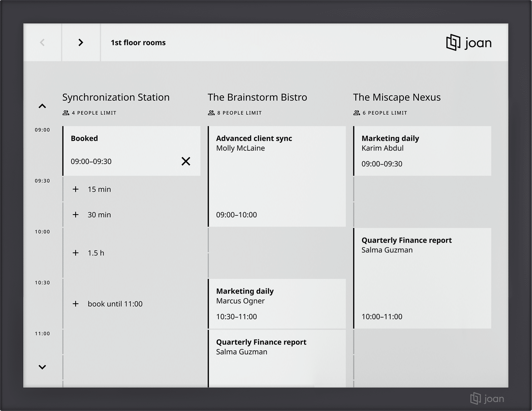Click plus icon for book until 11:00

76,304
